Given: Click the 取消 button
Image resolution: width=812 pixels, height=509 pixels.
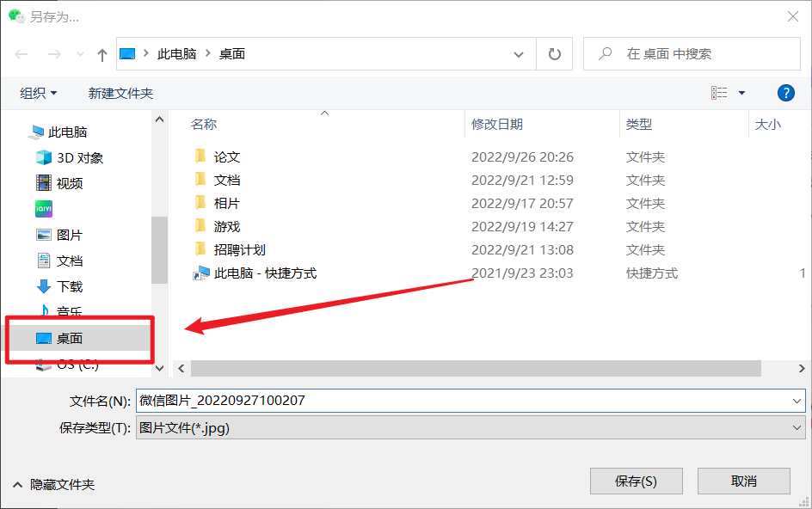Looking at the screenshot, I should pos(744,481).
